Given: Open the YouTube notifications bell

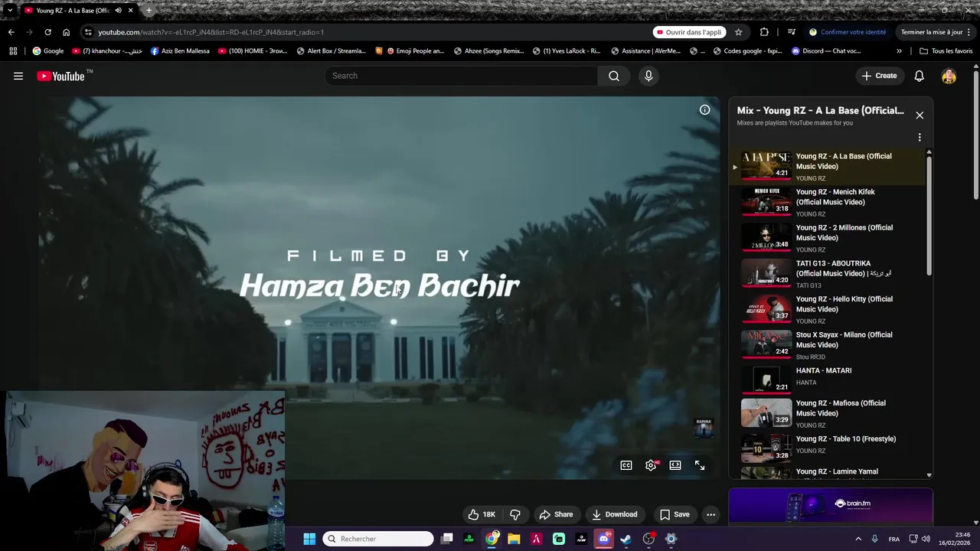Looking at the screenshot, I should point(919,76).
